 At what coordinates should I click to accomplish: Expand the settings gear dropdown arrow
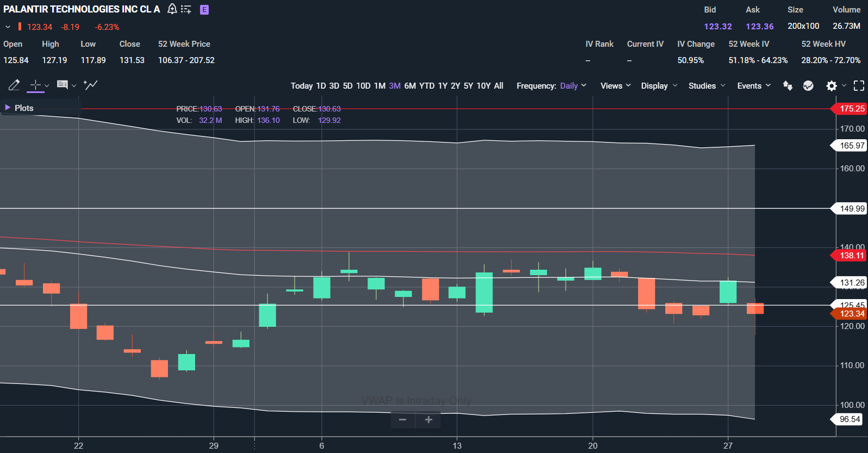844,85
